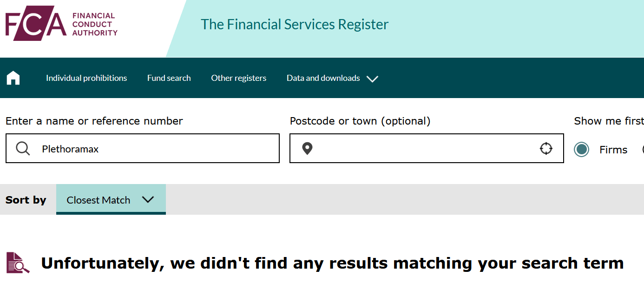Click the magnifying glass search icon

click(x=23, y=149)
